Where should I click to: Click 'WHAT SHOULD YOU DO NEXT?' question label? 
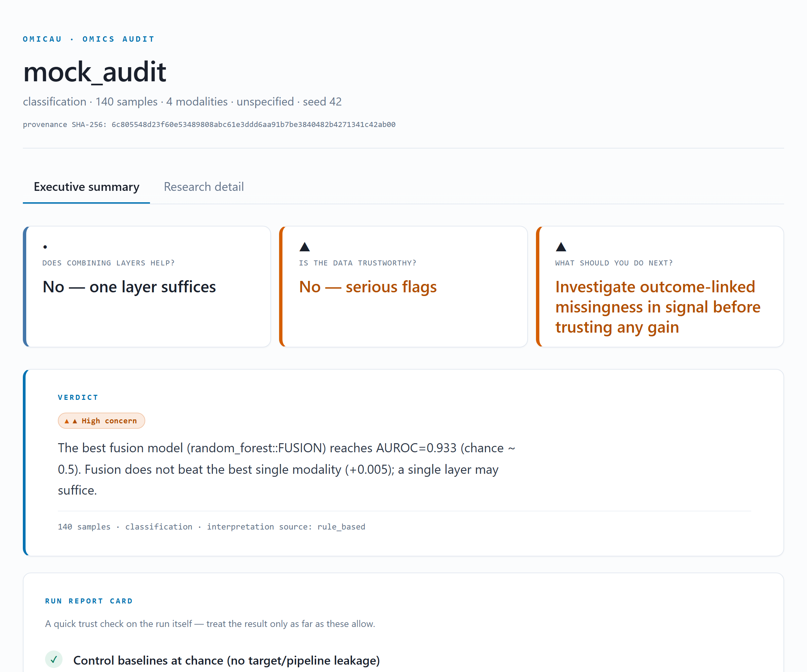[614, 263]
